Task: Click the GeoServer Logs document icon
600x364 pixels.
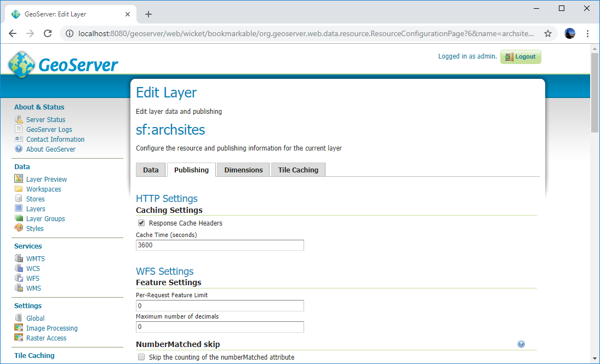Action: pos(19,129)
